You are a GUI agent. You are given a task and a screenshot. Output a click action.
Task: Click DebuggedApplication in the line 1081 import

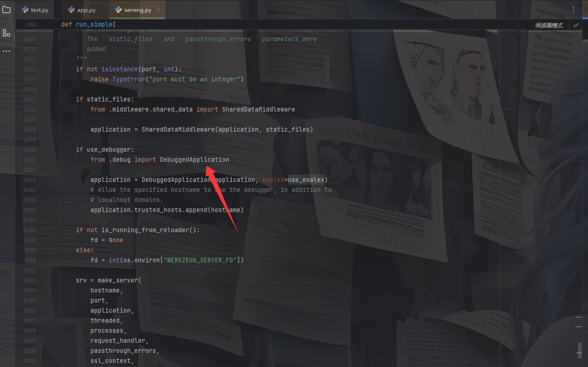click(x=194, y=160)
